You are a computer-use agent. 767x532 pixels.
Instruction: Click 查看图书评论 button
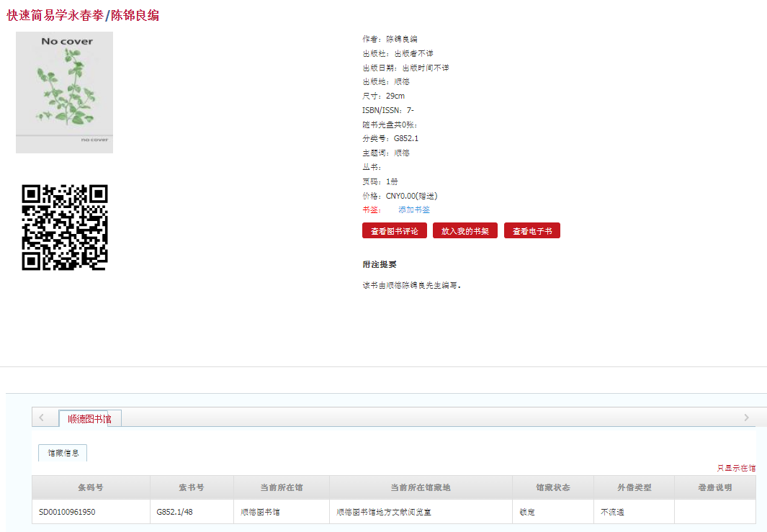click(394, 231)
